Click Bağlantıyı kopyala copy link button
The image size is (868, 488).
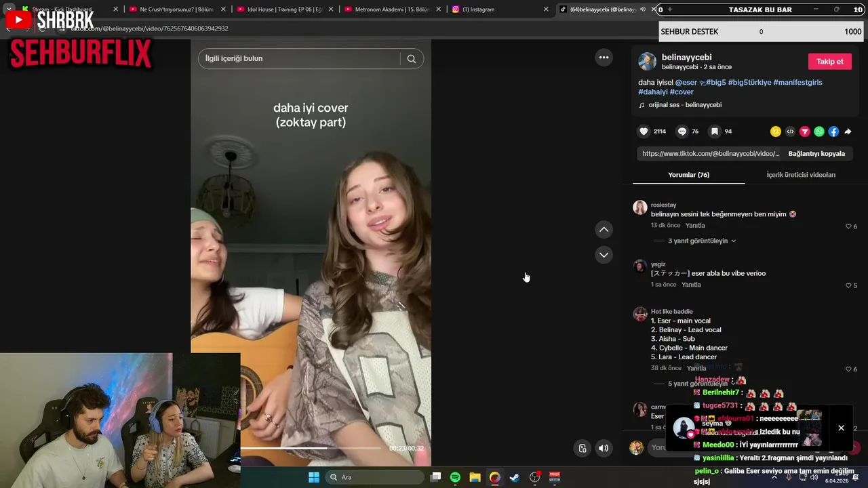coord(816,154)
